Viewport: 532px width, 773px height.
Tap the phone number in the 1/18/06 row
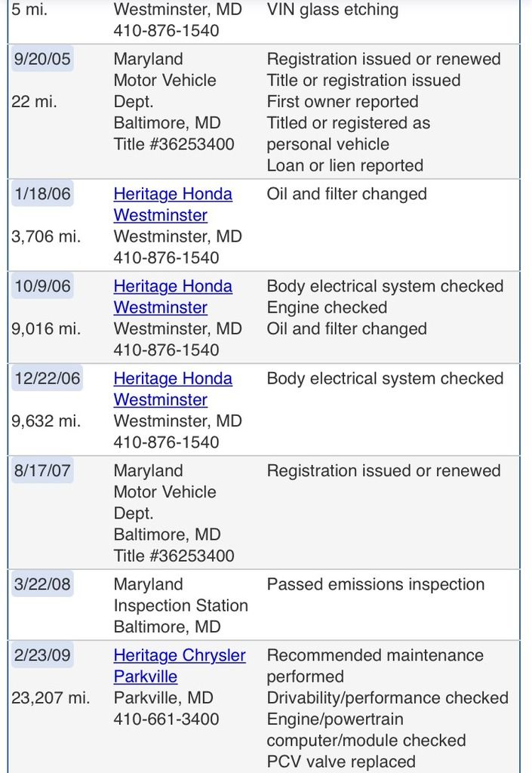(x=166, y=257)
